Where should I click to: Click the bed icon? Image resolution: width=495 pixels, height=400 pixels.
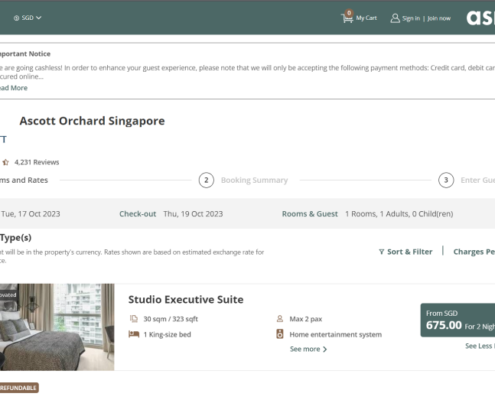[x=134, y=334]
